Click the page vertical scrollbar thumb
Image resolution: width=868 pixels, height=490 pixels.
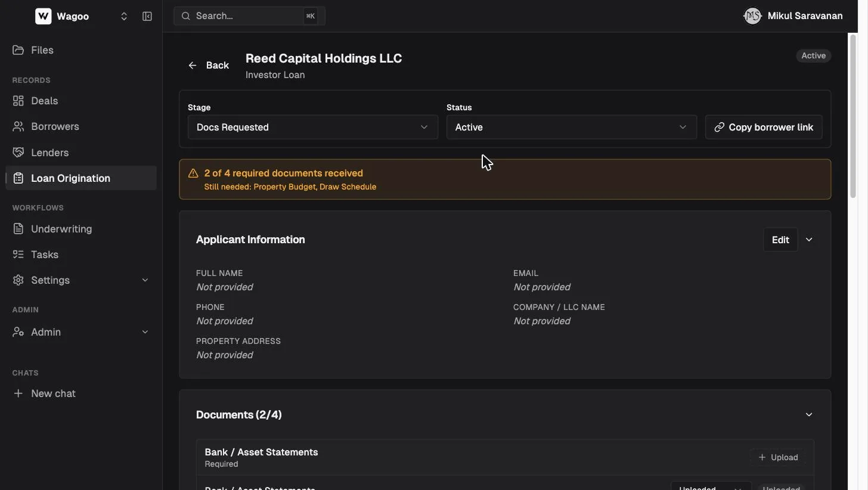pyautogui.click(x=853, y=116)
